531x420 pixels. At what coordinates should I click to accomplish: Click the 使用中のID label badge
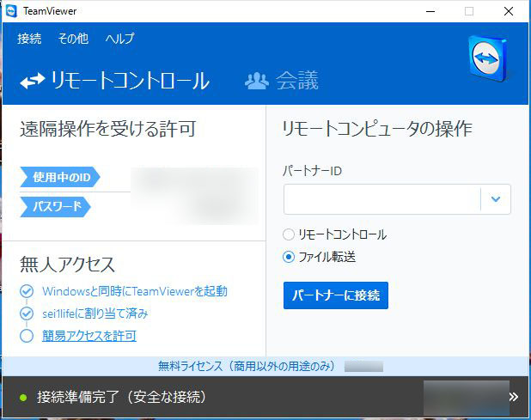pos(60,177)
